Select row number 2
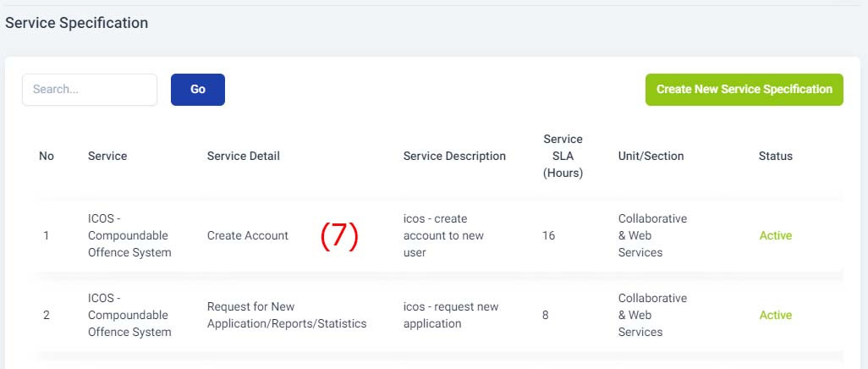Screen dimensions: 868x369 [47, 315]
